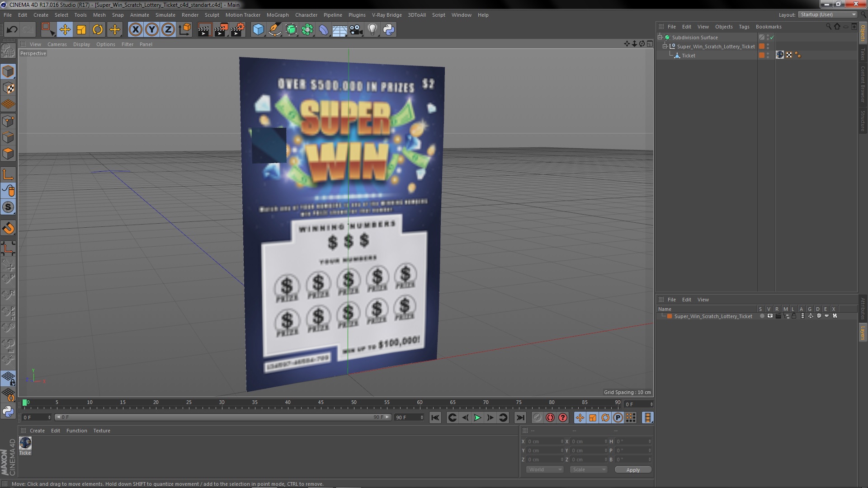Toggle layer visibility for Super_Win_Scratch_Lottery_Ticket
Image resolution: width=868 pixels, height=488 pixels.
tap(770, 316)
